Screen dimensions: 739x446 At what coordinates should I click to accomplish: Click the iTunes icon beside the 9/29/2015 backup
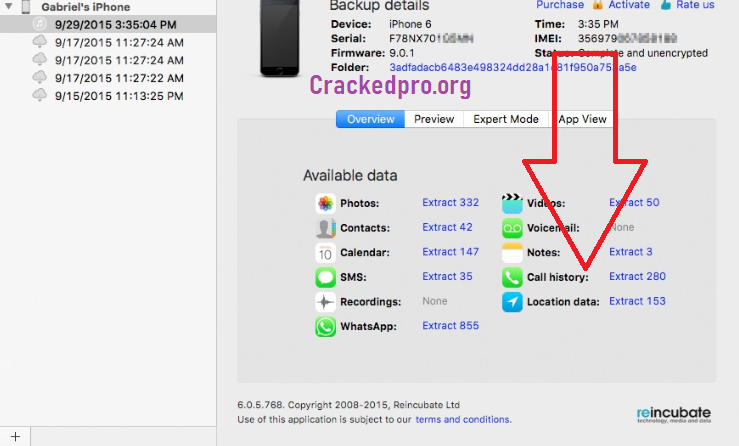[x=40, y=24]
